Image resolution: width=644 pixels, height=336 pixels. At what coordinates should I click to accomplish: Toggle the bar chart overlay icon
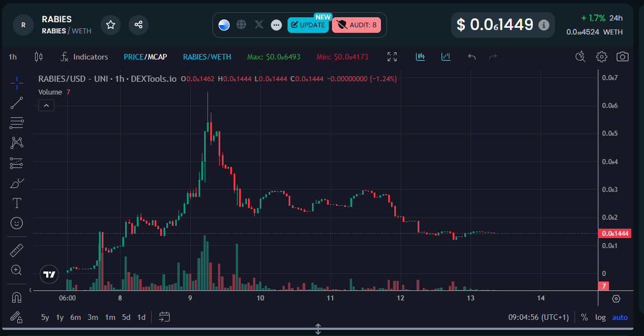point(446,57)
